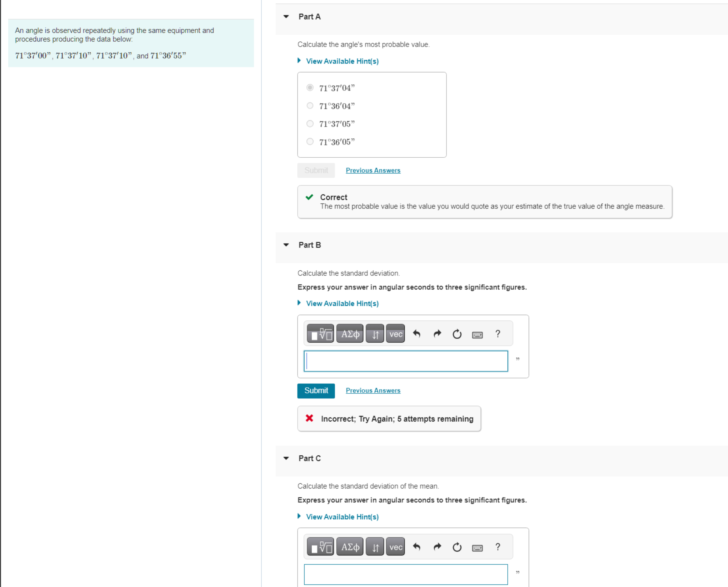Click redo arrow in Part B toolbar
This screenshot has height=587, width=728.
point(437,334)
